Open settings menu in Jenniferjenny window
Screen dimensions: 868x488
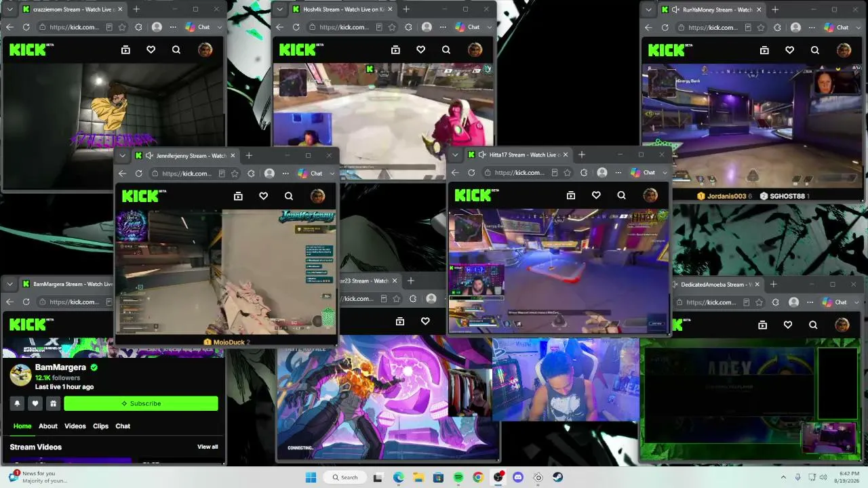[285, 174]
